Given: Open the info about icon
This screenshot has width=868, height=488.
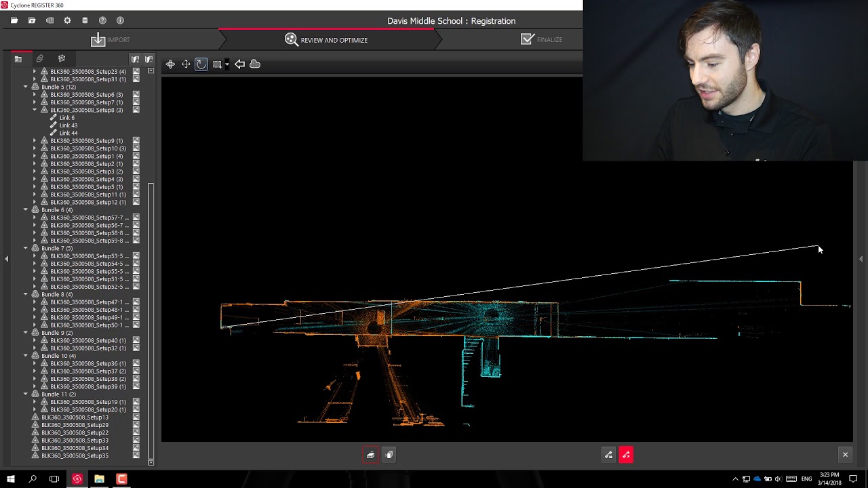Looking at the screenshot, I should tap(120, 20).
